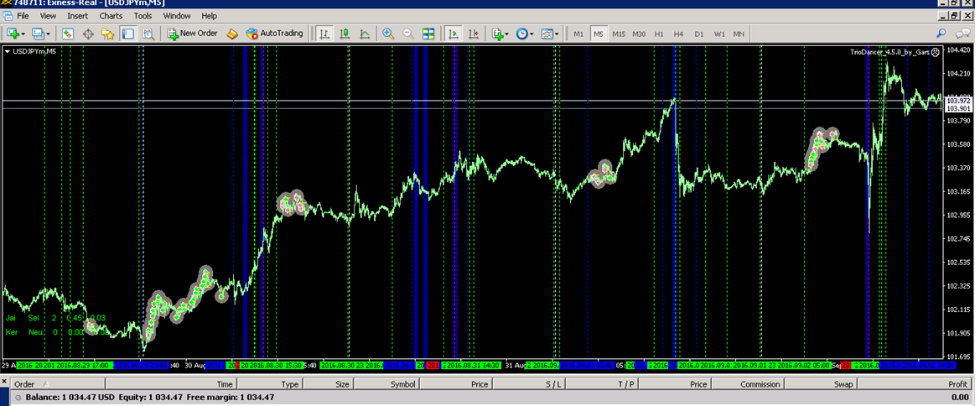Click the TrioDancer expert sad-face icon
The width and height of the screenshot is (980, 406).
[x=935, y=53]
